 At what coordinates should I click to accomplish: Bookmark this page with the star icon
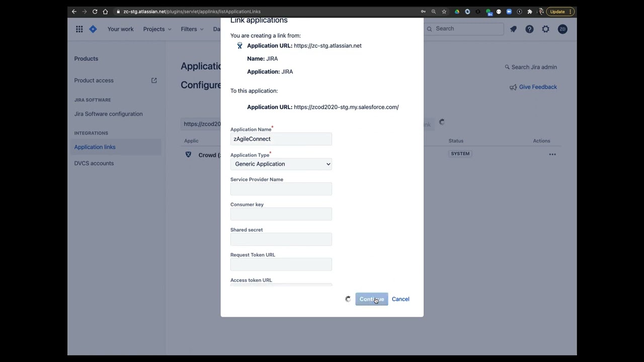pyautogui.click(x=444, y=12)
